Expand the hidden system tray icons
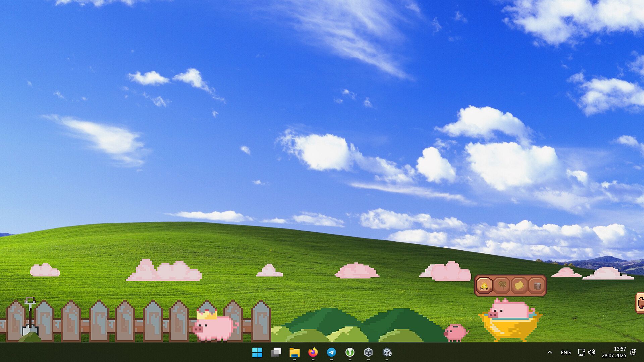The width and height of the screenshot is (644, 362). (x=549, y=352)
